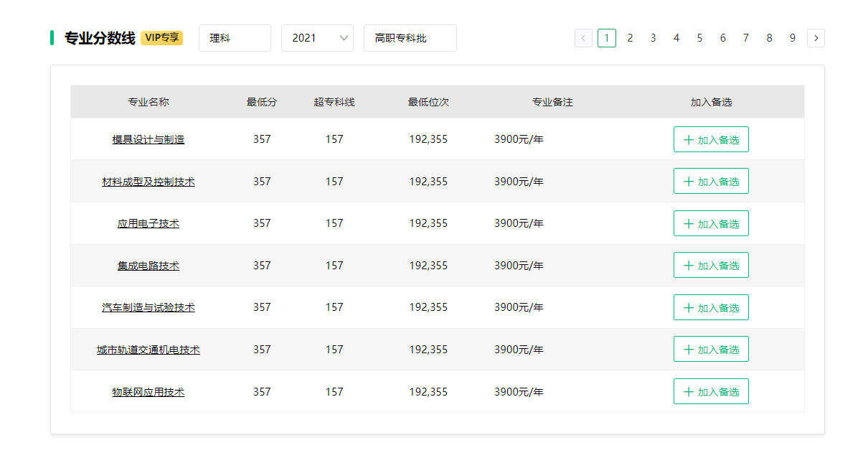868x453 pixels.
Task: Click the 专业备注 column header
Action: (552, 102)
